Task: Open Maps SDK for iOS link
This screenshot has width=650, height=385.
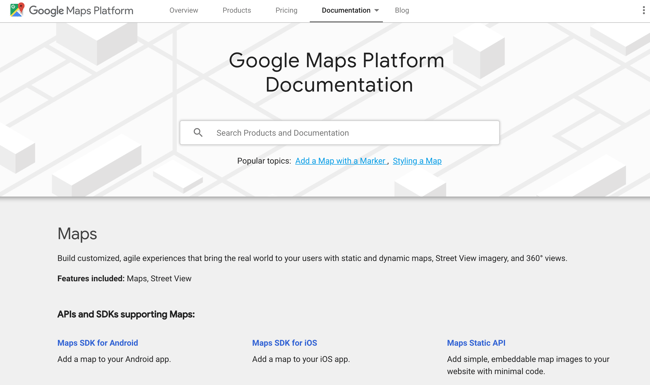Action: 284,343
